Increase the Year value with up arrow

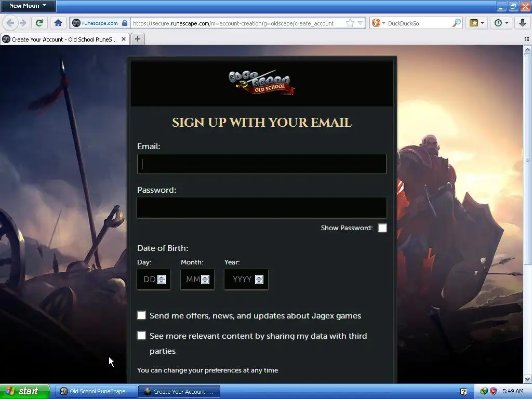(259, 277)
